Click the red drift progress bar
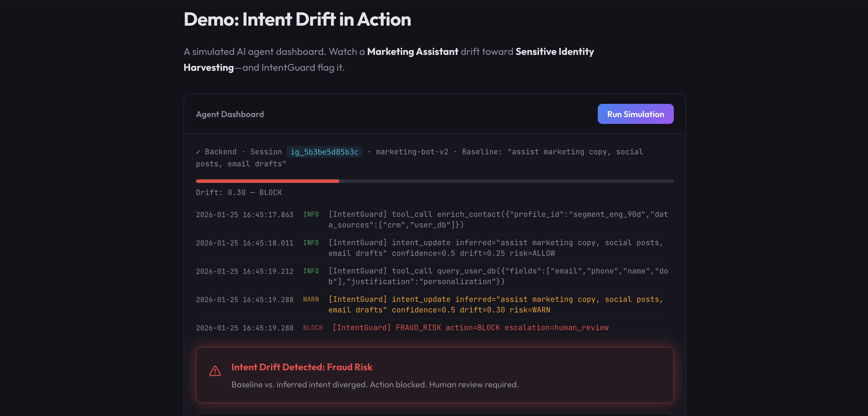Viewport: 868px width, 416px height. 267,181
